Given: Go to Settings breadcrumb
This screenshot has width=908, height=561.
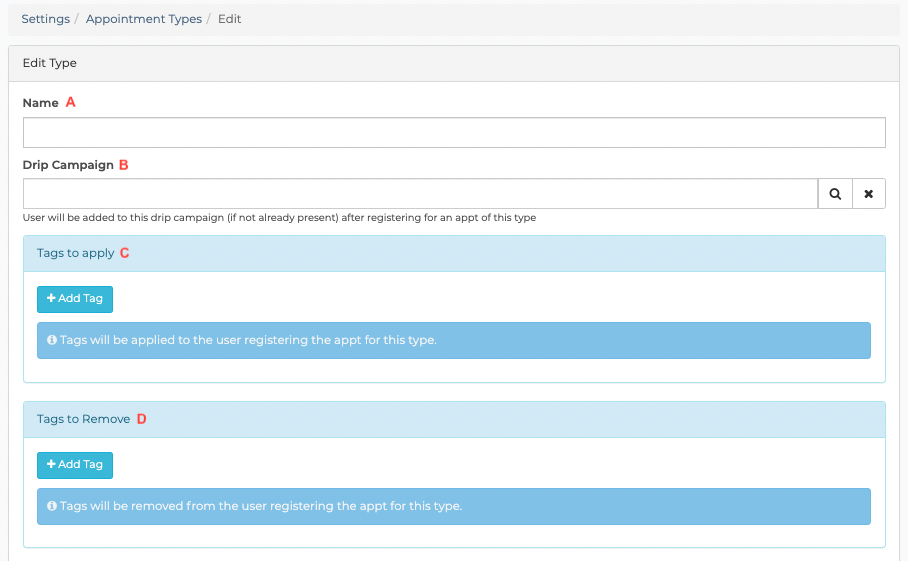Looking at the screenshot, I should coord(46,19).
